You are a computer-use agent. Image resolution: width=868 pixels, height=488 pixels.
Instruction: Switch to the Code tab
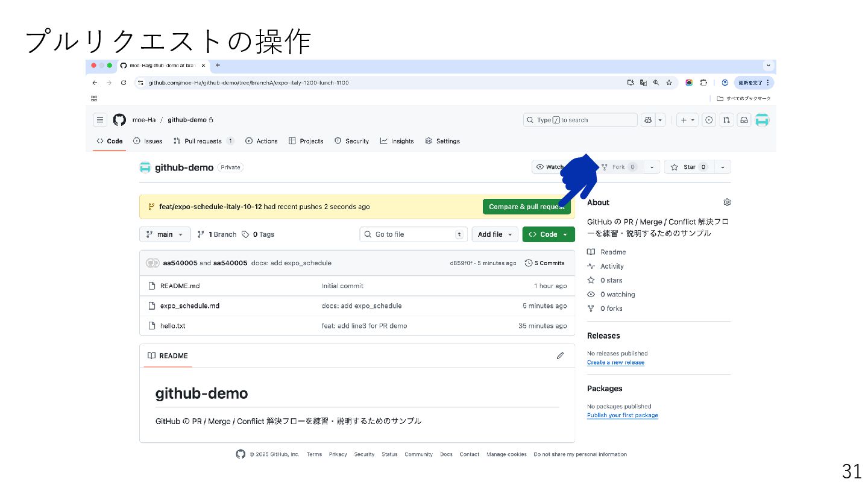pos(109,141)
